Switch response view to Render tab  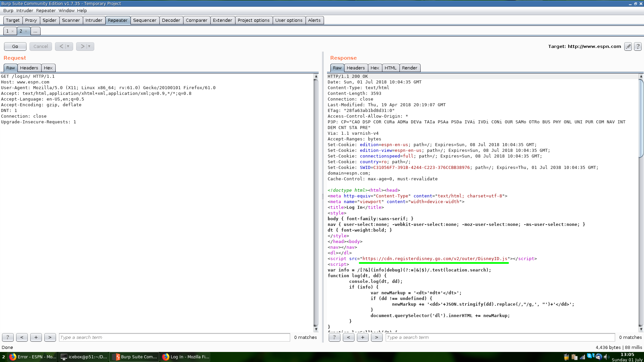(x=409, y=68)
